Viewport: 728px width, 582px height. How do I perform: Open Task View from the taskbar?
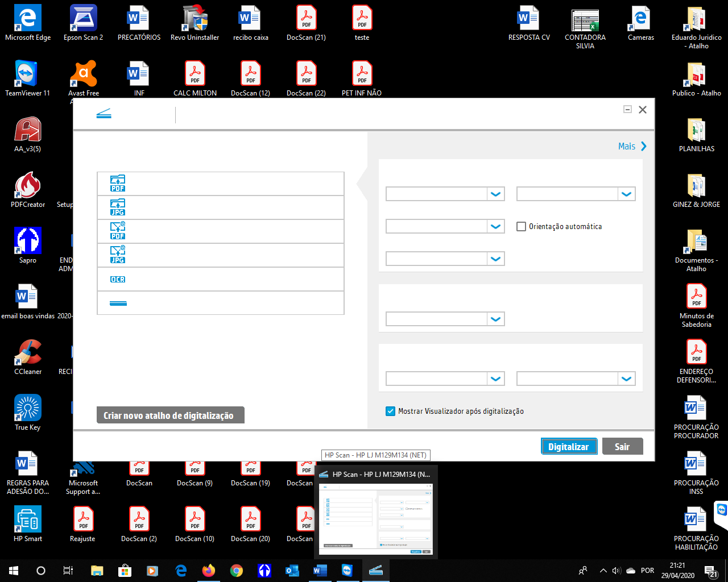coord(68,570)
